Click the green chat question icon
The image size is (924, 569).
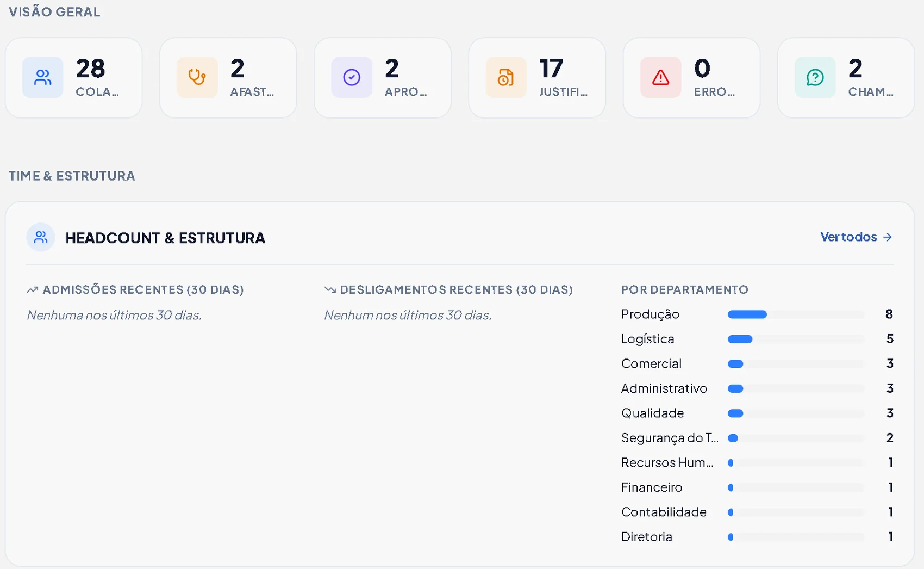[815, 77]
